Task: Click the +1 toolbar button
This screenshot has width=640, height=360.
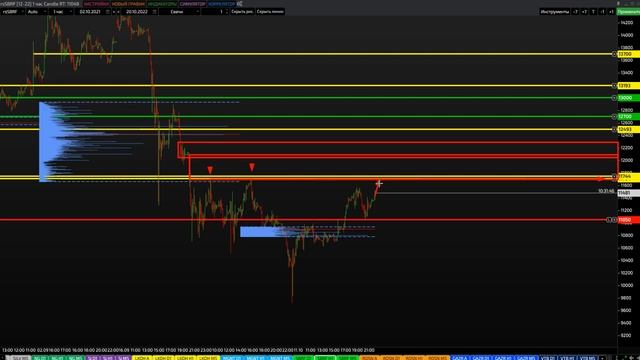Action: [x=611, y=12]
